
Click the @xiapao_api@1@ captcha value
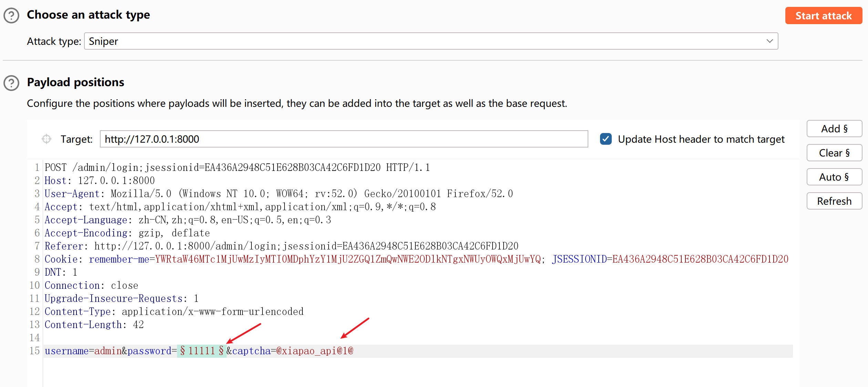click(x=314, y=351)
